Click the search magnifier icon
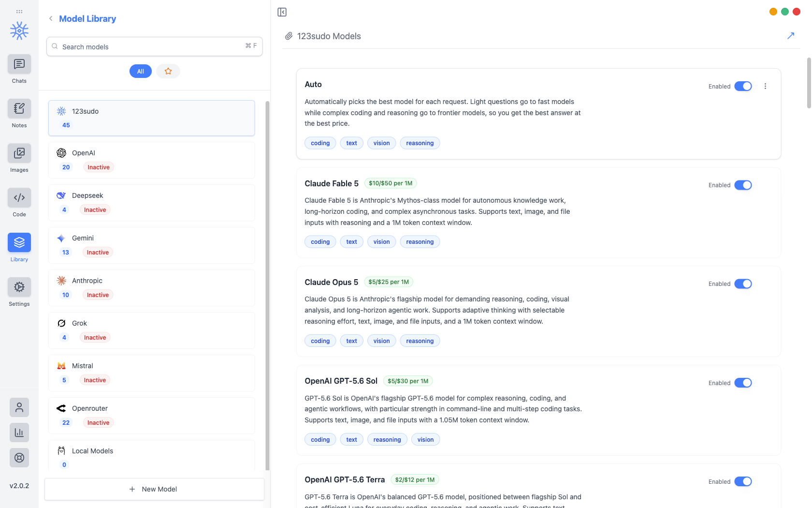The height and width of the screenshot is (508, 812). tap(55, 46)
